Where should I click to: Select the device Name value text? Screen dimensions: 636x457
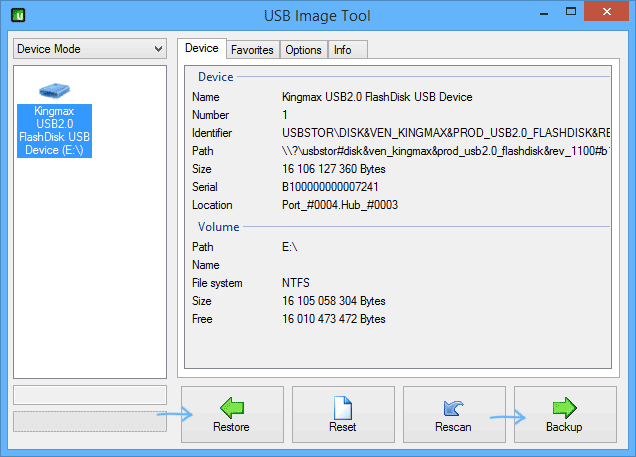click(377, 97)
